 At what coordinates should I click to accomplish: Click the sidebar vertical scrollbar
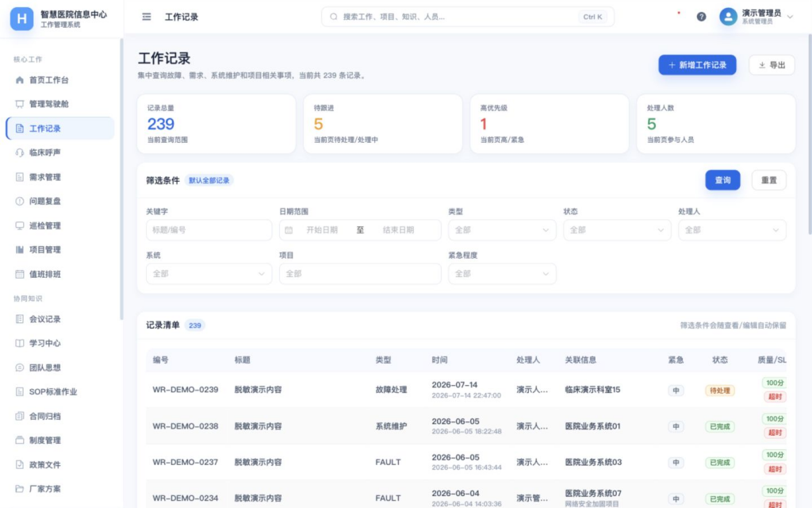[121, 179]
